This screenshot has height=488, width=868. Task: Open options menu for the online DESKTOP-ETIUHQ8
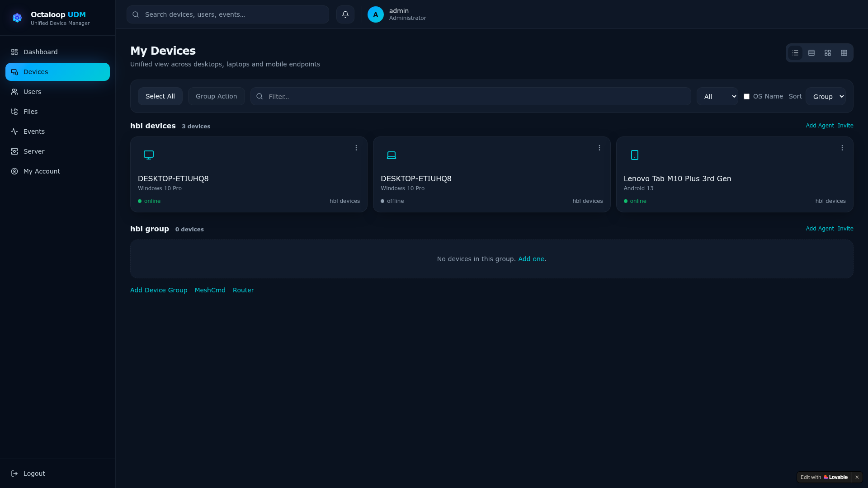(356, 148)
